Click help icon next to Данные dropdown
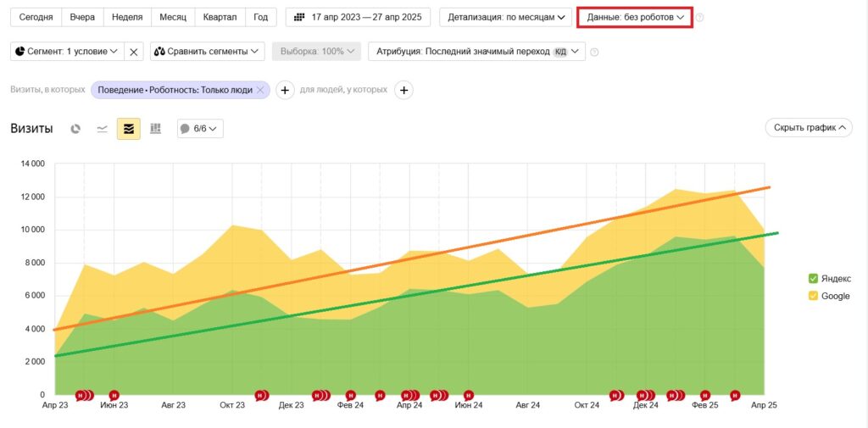 (699, 18)
